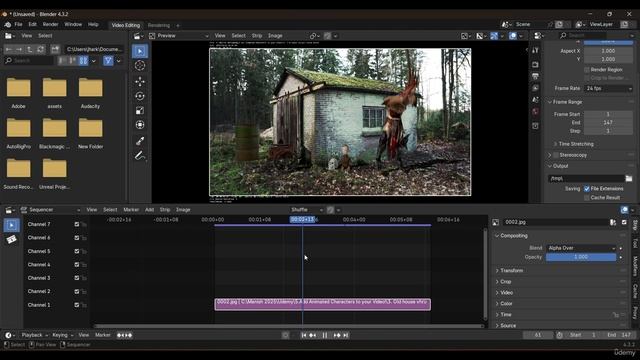Open the Tool properties tab

point(536,50)
